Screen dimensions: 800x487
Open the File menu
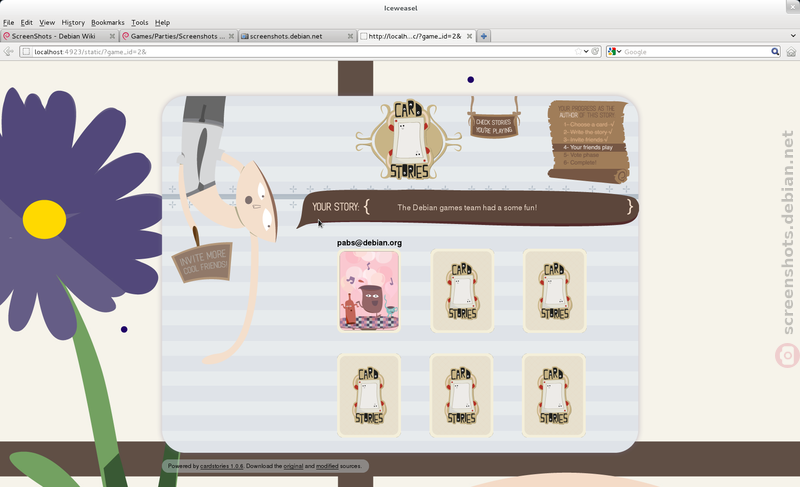pyautogui.click(x=9, y=22)
